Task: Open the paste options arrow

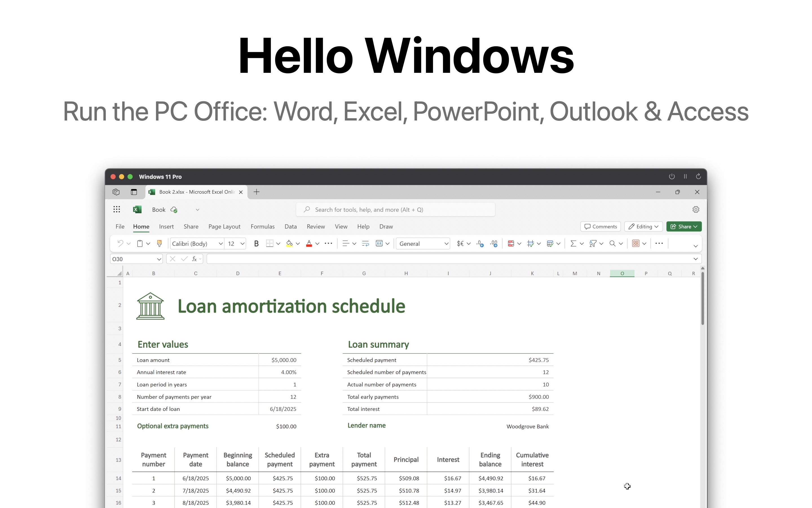Action: tap(148, 244)
